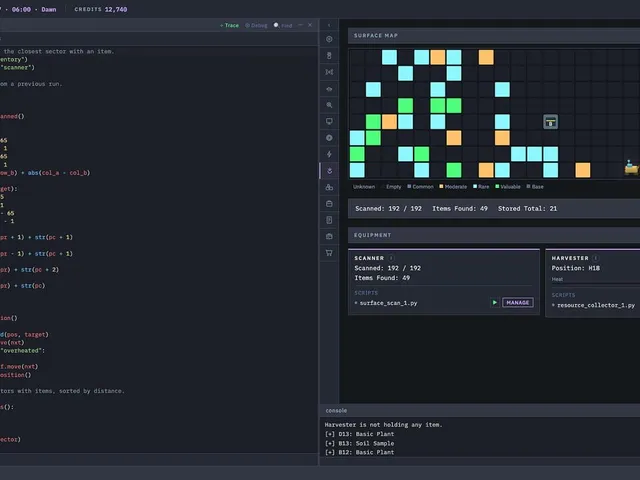
Task: Select the filled disc sidebar icon
Action: point(329,138)
